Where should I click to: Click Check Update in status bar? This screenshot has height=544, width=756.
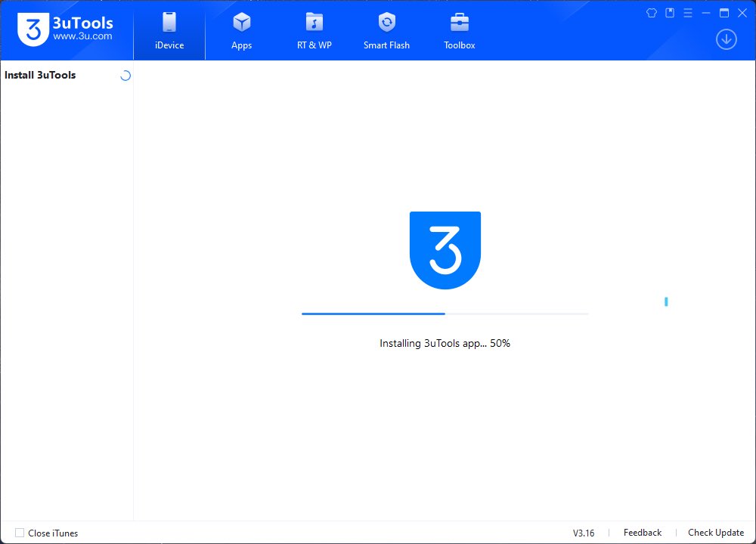coord(716,532)
